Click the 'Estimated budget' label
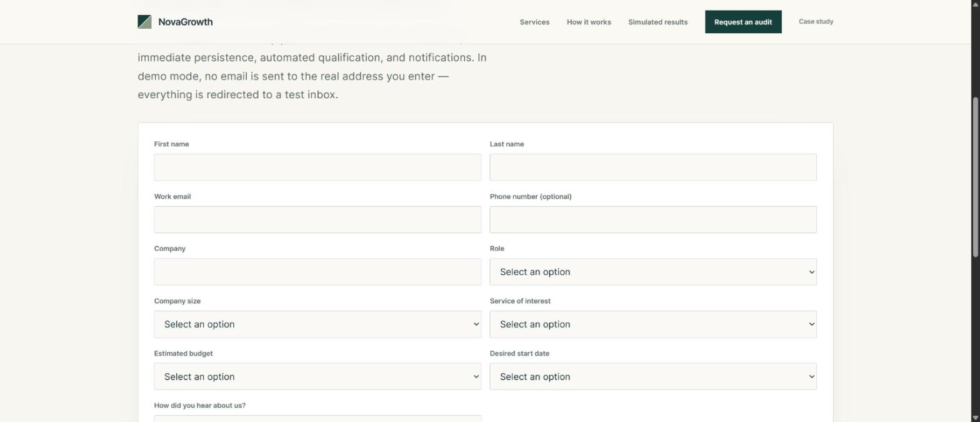This screenshot has height=422, width=980. (184, 353)
